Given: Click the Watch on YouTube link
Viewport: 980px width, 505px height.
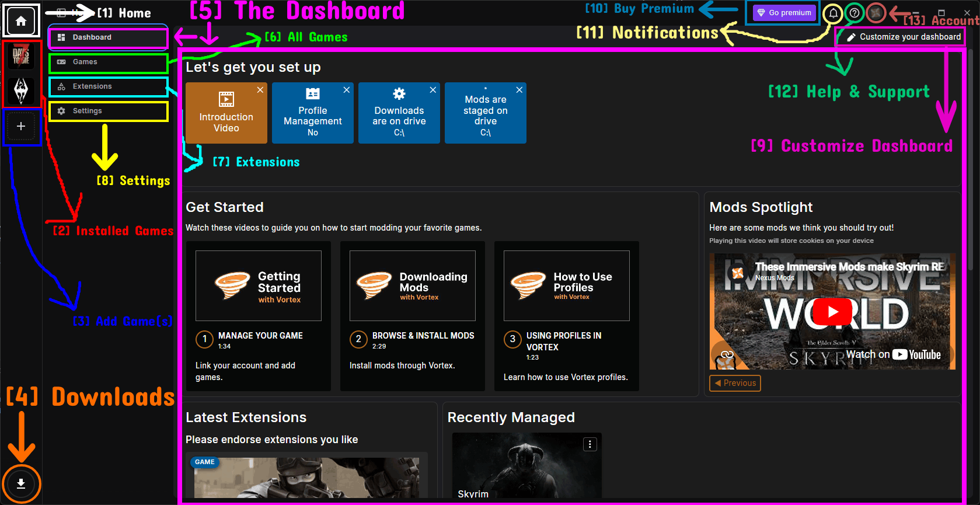Looking at the screenshot, I should click(893, 354).
